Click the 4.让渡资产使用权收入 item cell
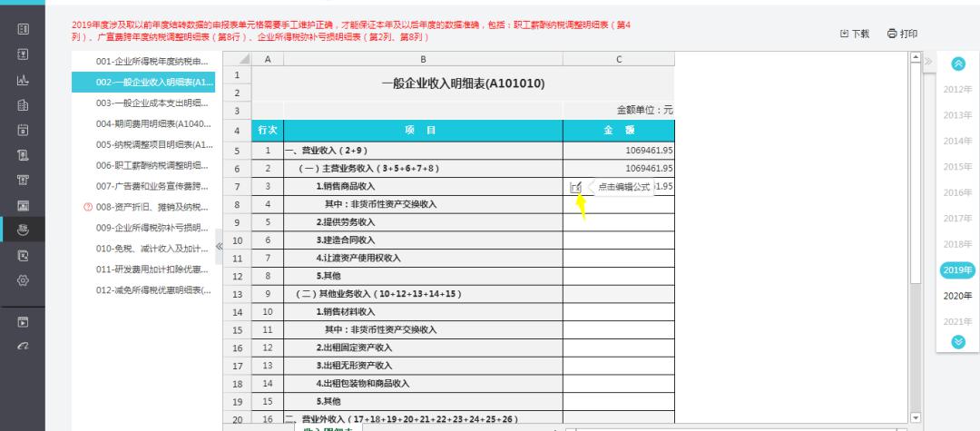This screenshot has height=431, width=980. click(423, 258)
